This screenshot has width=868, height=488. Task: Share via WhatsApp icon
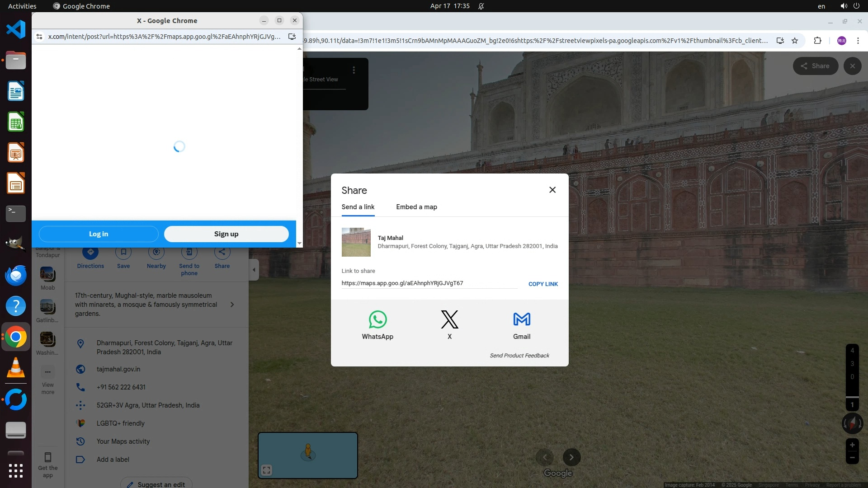(x=377, y=320)
